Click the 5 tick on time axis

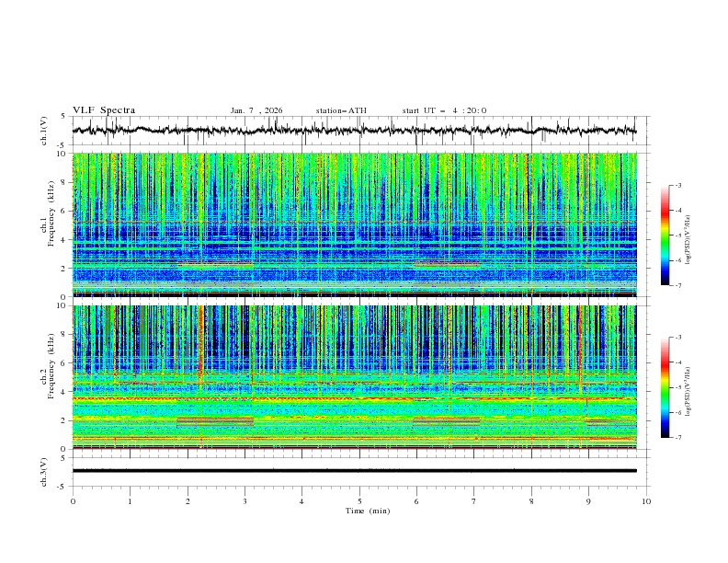point(359,501)
